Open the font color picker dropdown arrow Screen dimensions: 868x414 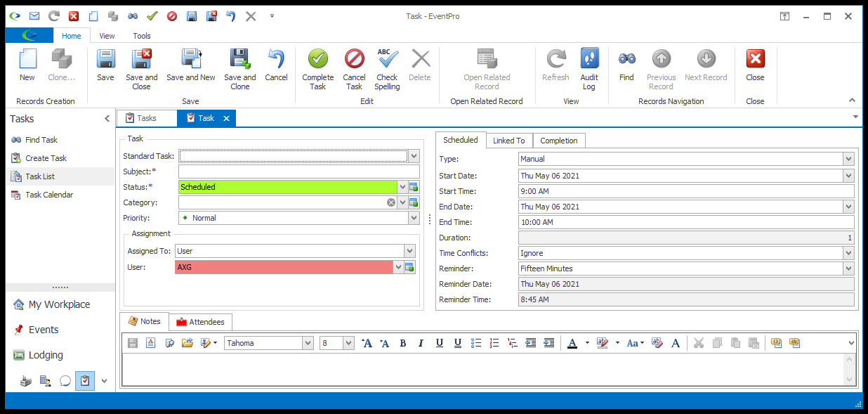tap(587, 343)
